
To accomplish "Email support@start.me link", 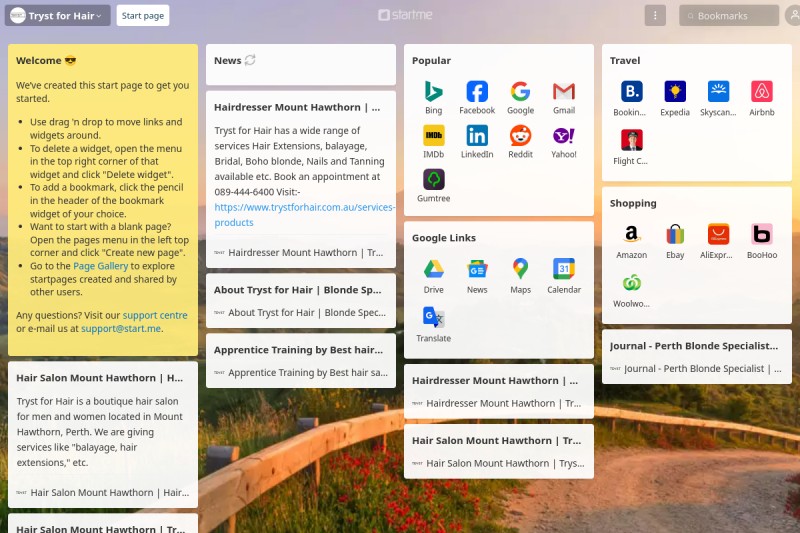I will (x=121, y=328).
